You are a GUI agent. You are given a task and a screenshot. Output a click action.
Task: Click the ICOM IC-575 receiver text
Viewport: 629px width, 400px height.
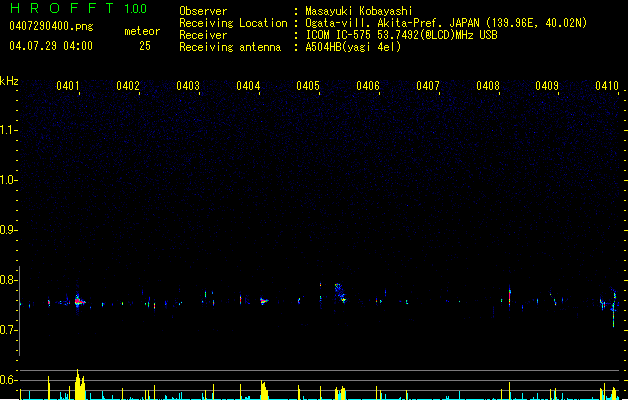click(401, 35)
